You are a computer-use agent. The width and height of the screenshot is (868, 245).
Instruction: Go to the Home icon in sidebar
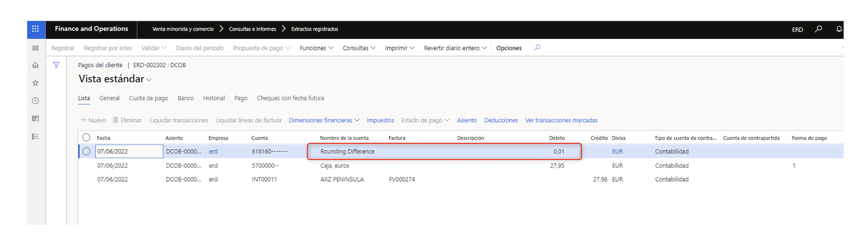click(35, 65)
